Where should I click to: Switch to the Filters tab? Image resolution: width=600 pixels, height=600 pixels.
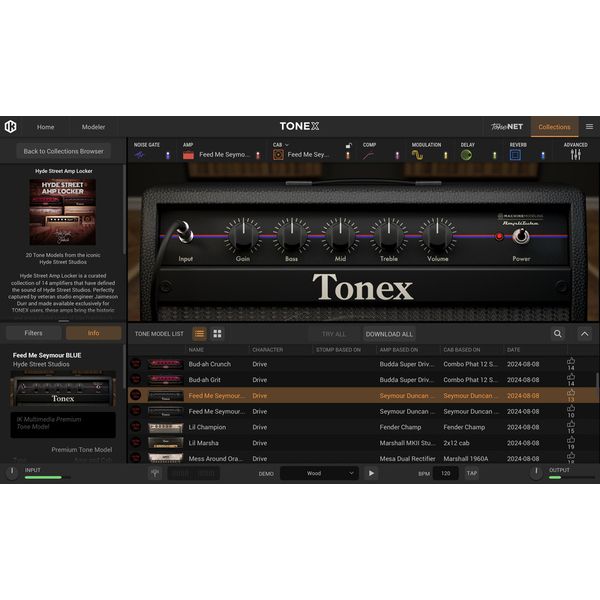tap(34, 333)
